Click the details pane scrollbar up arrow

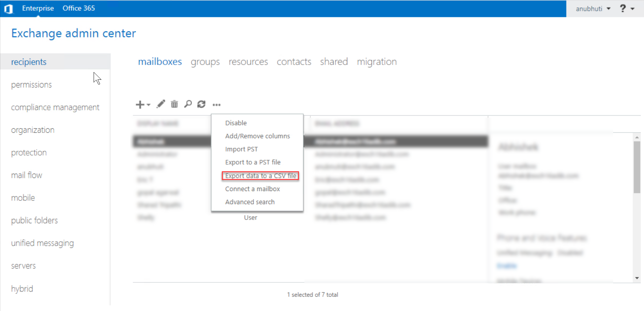[x=637, y=137]
